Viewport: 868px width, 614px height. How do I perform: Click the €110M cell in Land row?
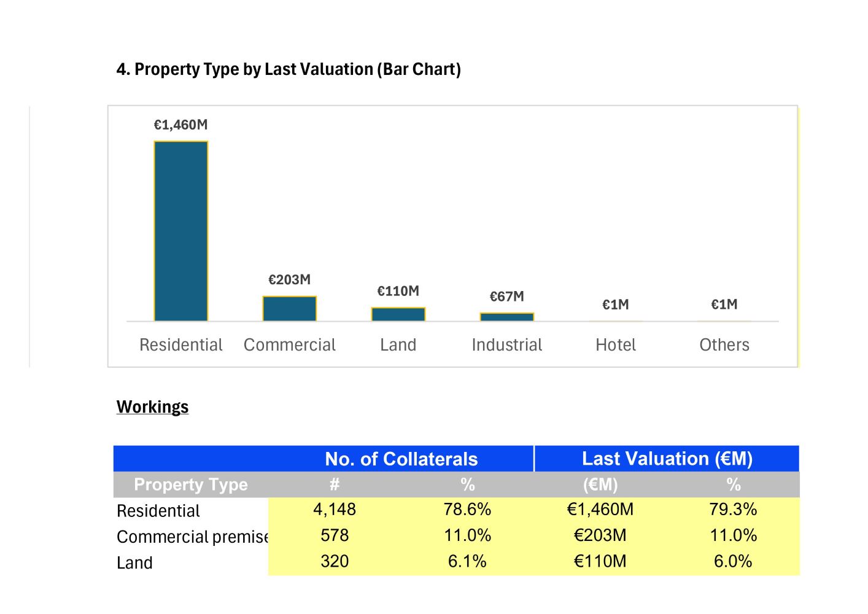click(600, 561)
